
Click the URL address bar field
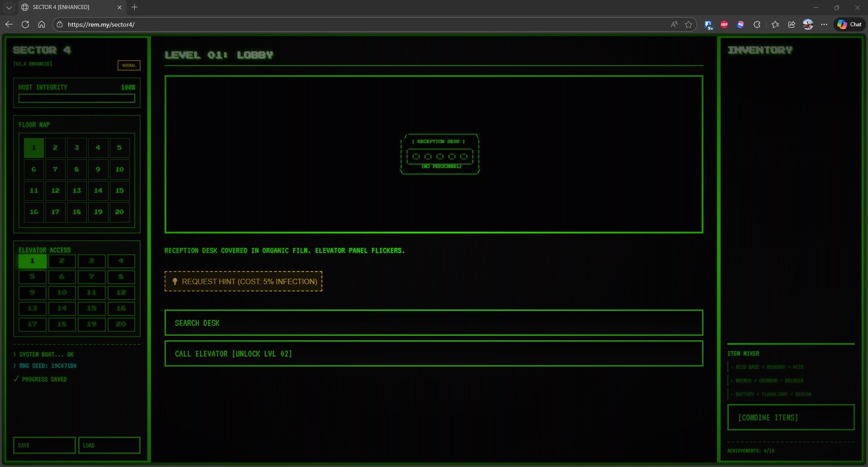click(x=362, y=24)
